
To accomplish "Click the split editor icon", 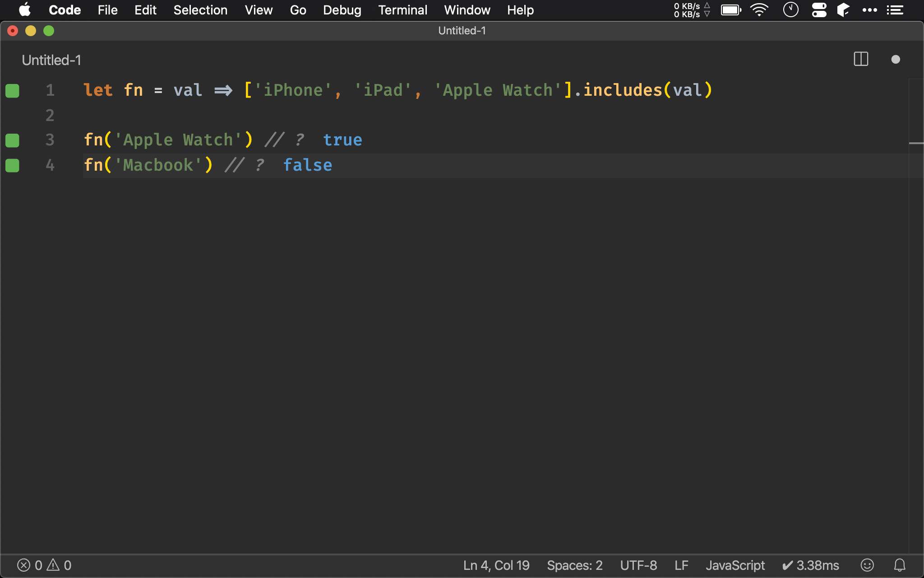I will [x=861, y=59].
